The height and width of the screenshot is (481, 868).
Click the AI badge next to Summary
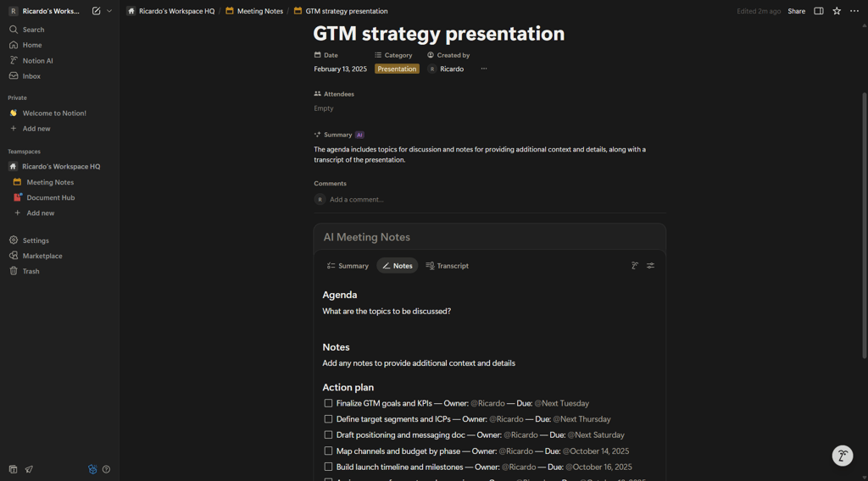[359, 135]
